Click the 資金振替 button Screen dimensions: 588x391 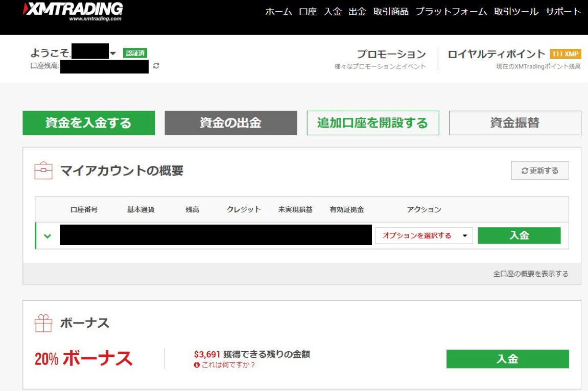[x=515, y=123]
